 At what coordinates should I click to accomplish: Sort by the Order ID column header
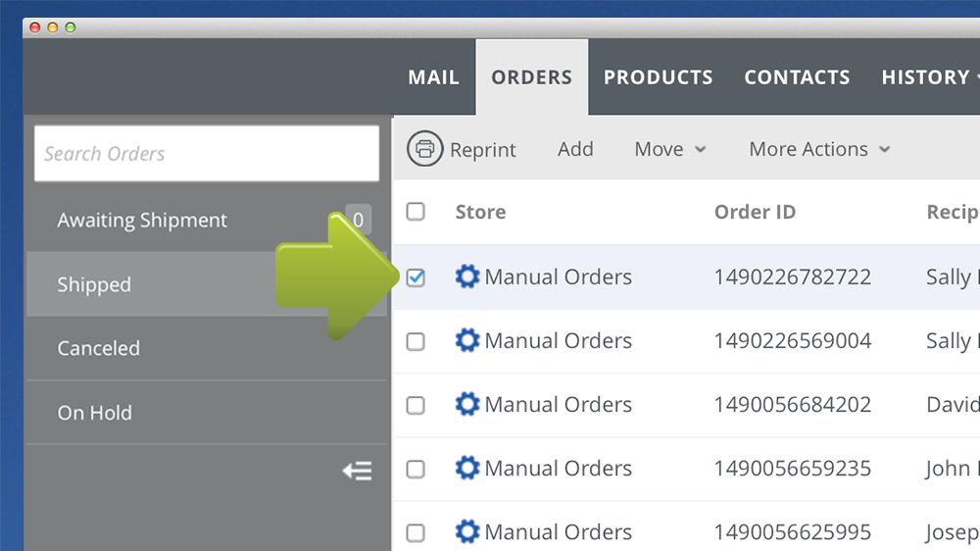coord(755,212)
